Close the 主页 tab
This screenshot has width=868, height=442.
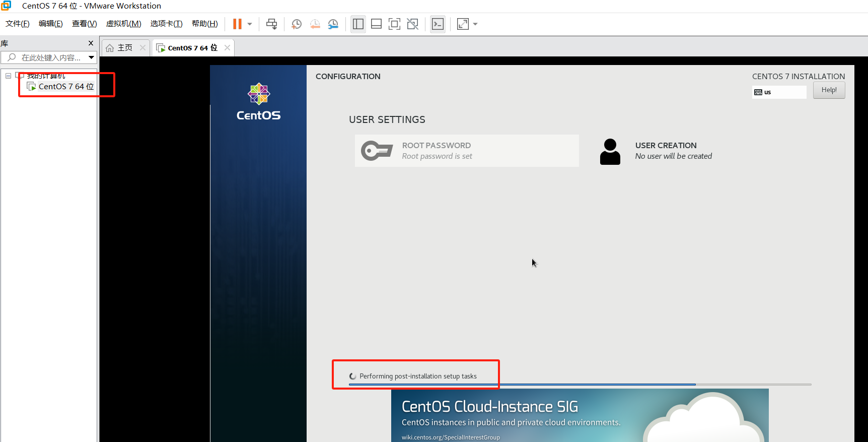point(143,47)
